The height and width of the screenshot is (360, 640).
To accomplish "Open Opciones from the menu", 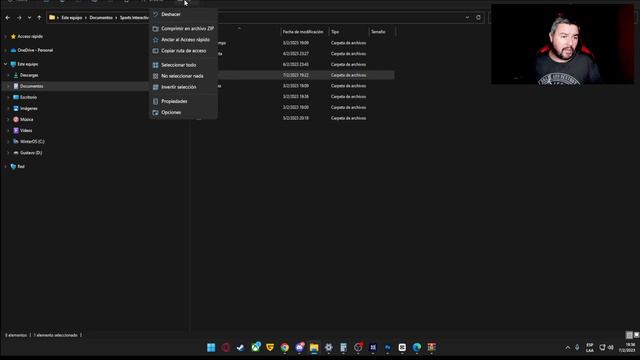I will (183, 112).
